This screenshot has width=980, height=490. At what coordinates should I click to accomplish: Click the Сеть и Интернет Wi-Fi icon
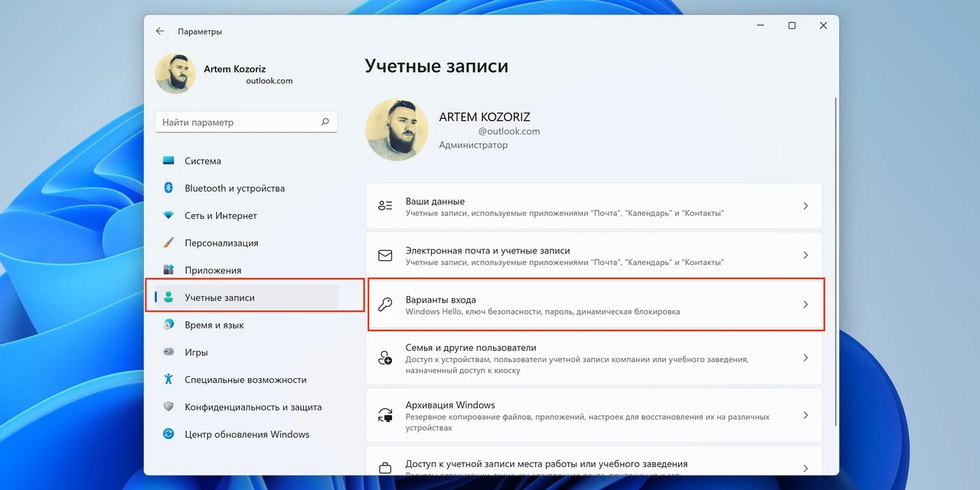pyautogui.click(x=168, y=216)
